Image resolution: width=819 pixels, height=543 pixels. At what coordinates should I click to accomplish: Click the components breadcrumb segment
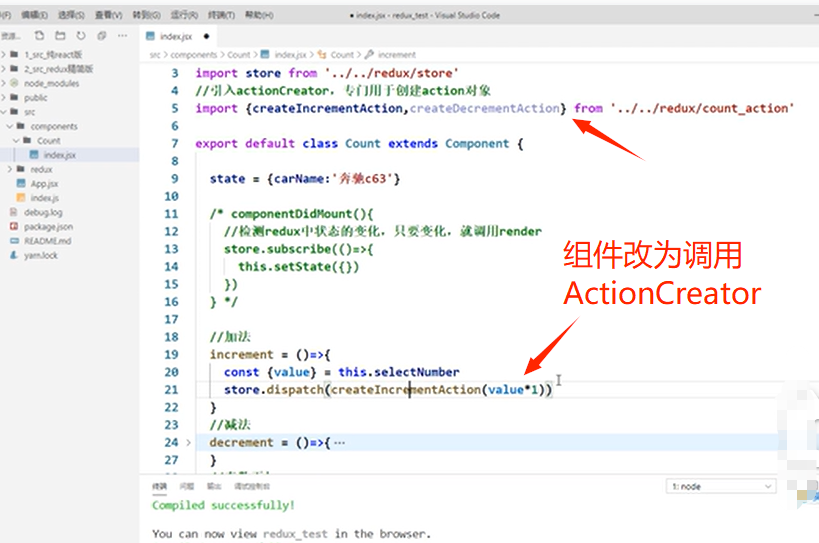193,55
